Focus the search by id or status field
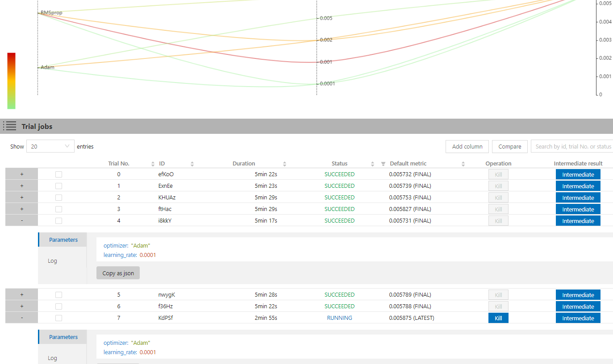 [572, 146]
